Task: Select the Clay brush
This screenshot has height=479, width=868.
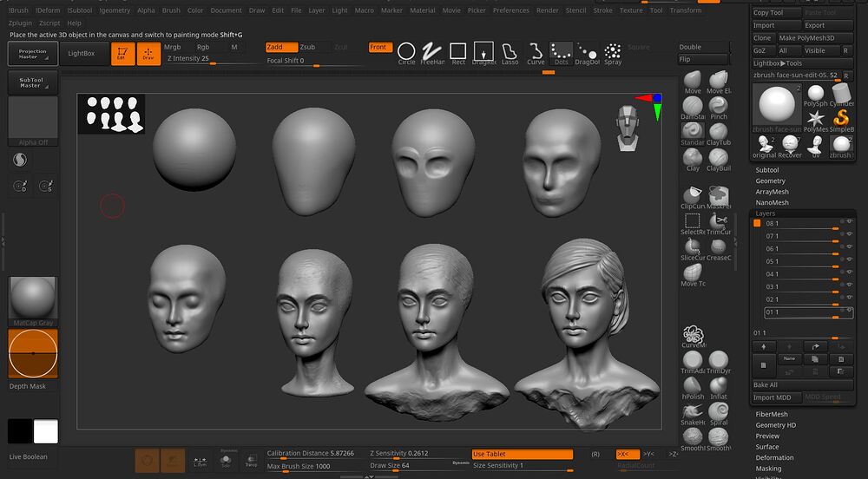Action: [x=693, y=160]
